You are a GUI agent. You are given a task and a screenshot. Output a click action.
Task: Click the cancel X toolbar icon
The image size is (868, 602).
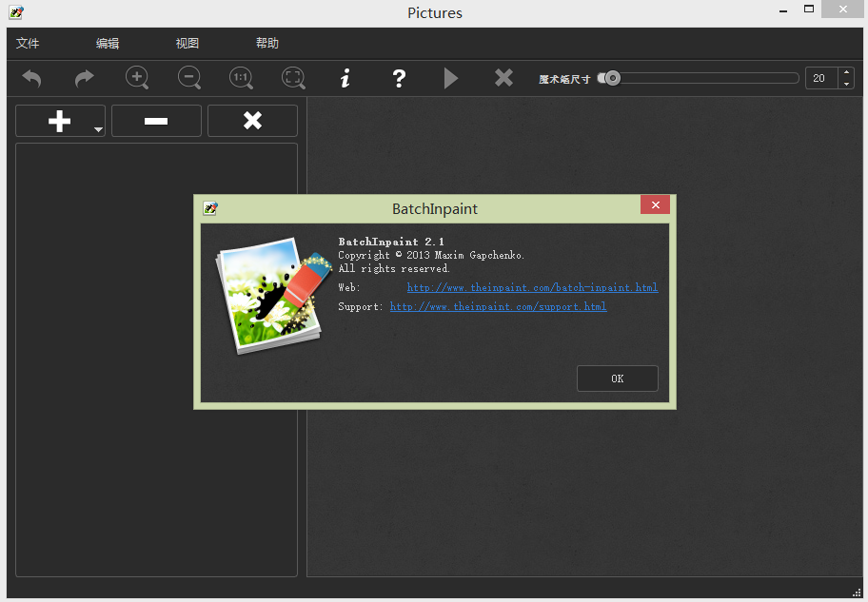coord(503,78)
